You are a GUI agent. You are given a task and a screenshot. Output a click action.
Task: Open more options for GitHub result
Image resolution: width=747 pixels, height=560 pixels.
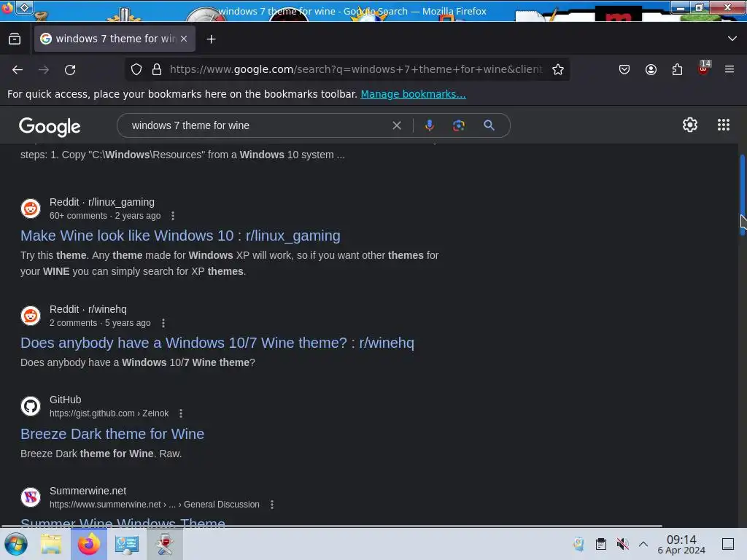(181, 413)
